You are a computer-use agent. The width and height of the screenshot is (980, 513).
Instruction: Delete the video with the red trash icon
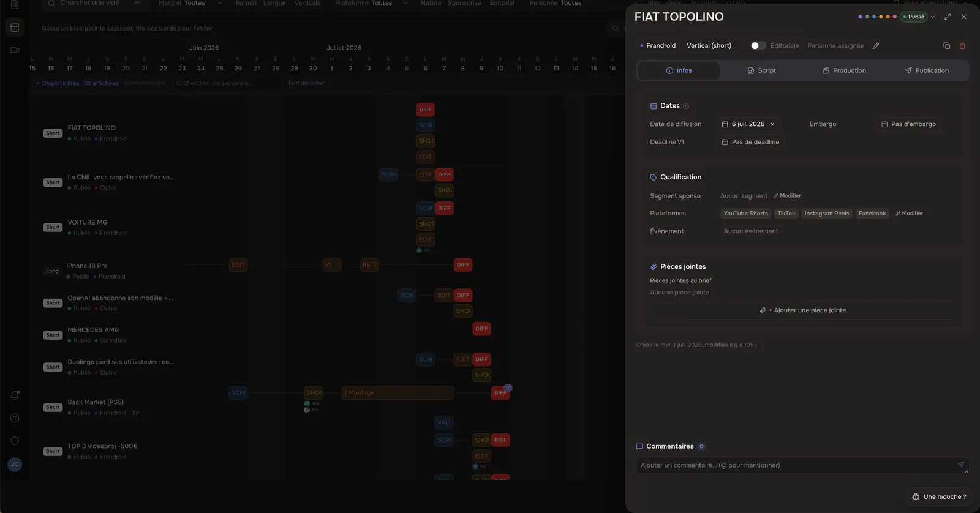click(x=962, y=46)
